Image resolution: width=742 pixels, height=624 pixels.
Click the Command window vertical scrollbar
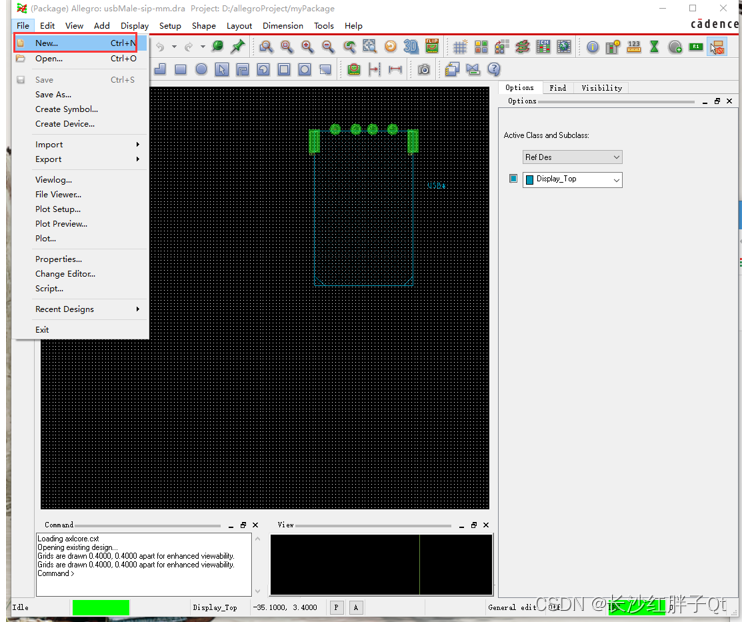257,565
